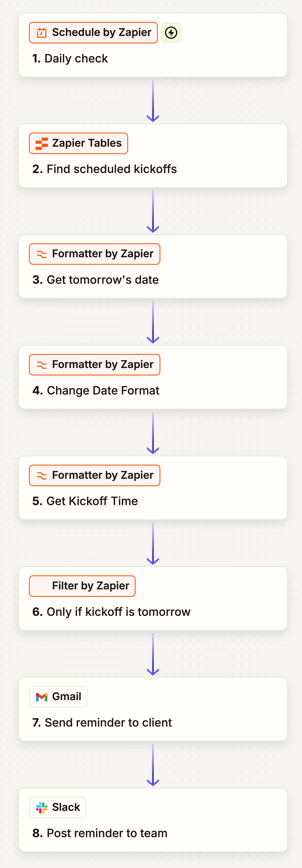
Task: Click Formatter icon in step 4
Action: [x=41, y=365]
